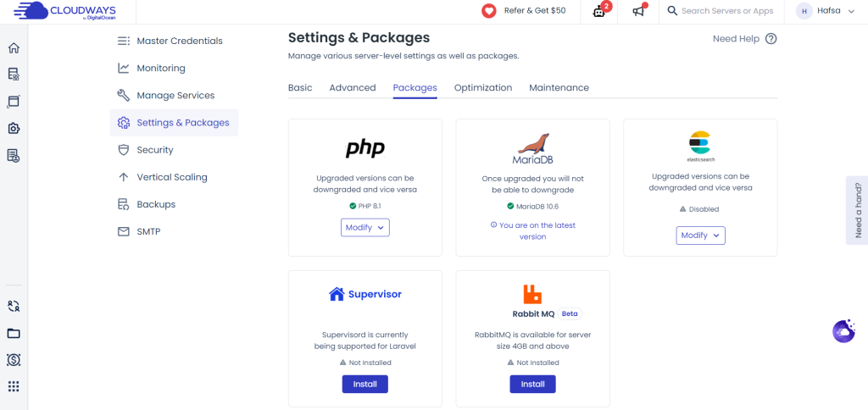The width and height of the screenshot is (868, 410).
Task: Expand the Elasticsearch Modify dropdown
Action: coord(700,235)
